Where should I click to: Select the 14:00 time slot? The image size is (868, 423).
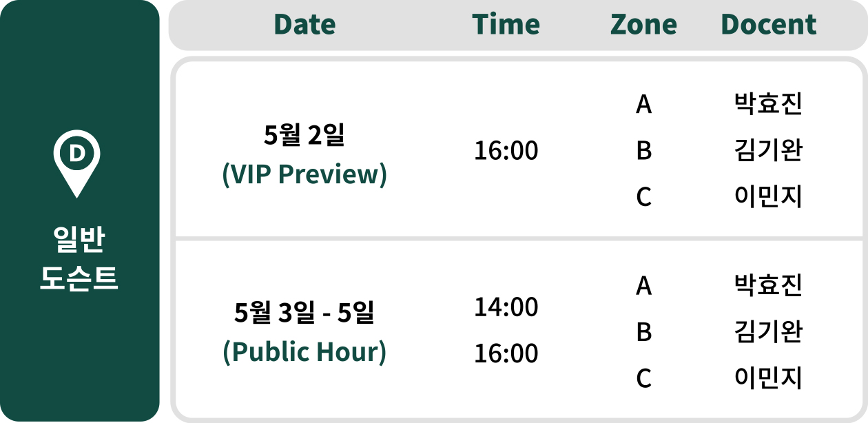[506, 307]
